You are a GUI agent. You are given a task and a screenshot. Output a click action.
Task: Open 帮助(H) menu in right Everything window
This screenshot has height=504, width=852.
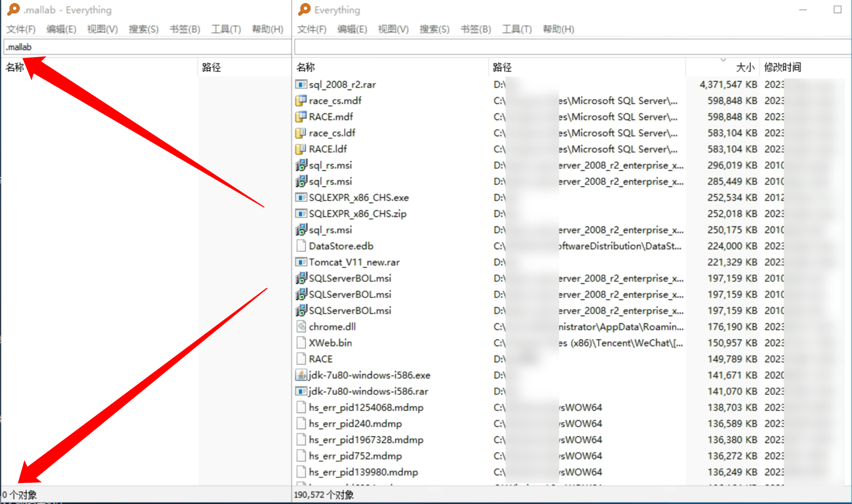click(558, 29)
